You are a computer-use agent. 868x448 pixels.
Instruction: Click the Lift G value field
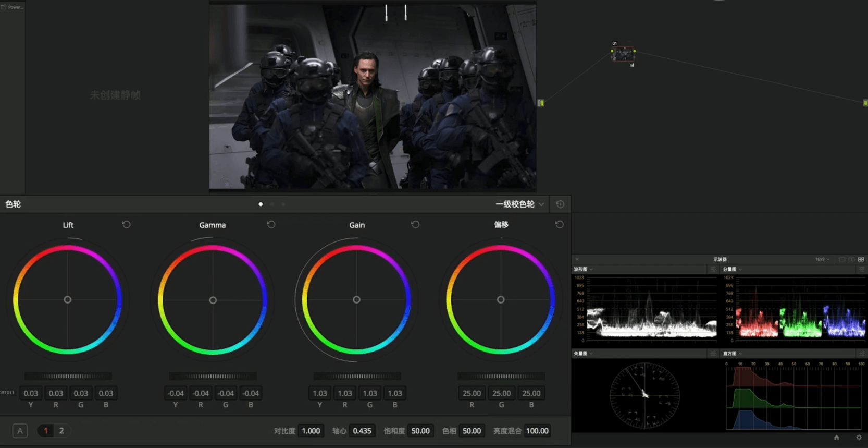81,393
